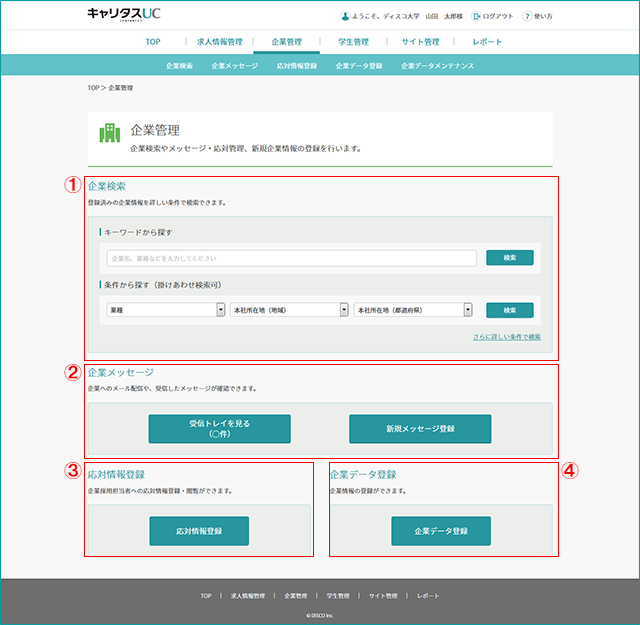This screenshot has height=625, width=640.
Task: Click TOP in the breadcrumb
Action: click(x=93, y=88)
